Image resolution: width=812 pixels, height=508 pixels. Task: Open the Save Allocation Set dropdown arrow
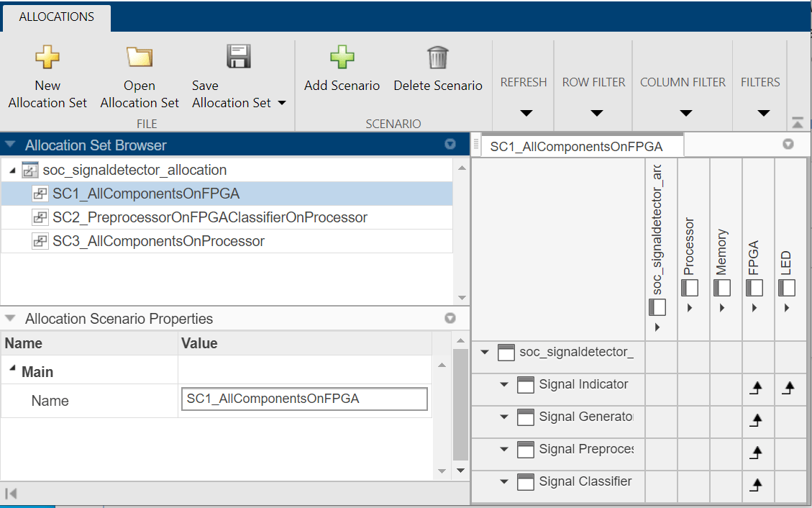click(x=282, y=103)
